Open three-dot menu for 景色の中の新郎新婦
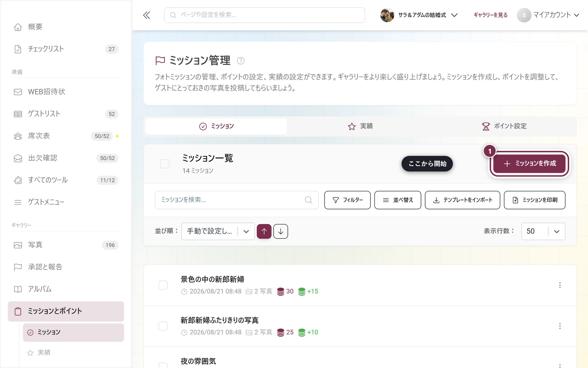 pos(560,285)
